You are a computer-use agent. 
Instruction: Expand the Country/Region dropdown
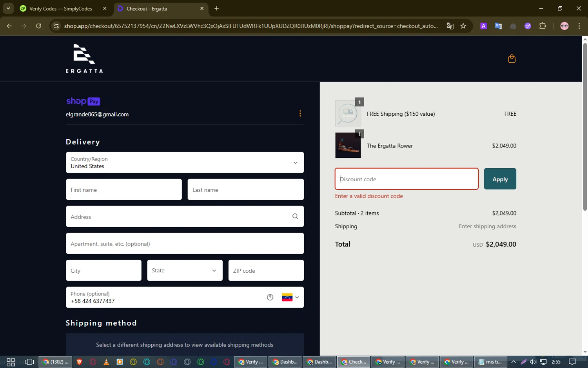tap(185, 162)
